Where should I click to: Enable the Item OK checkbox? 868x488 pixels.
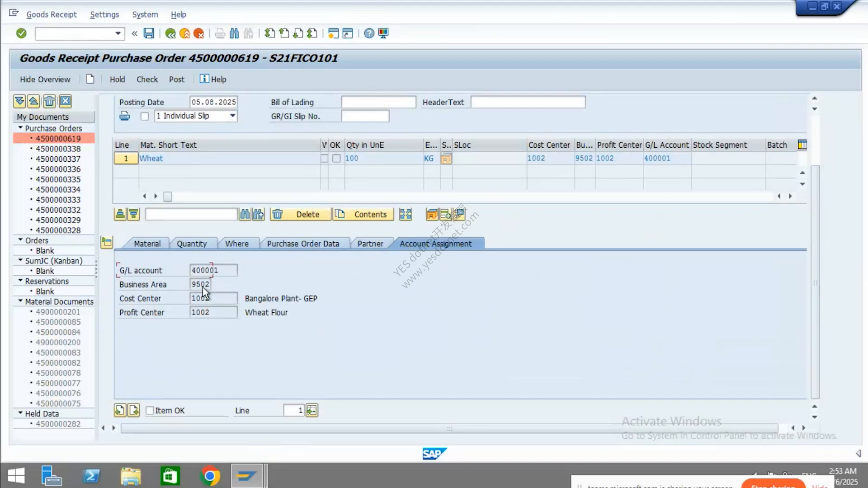pos(150,410)
